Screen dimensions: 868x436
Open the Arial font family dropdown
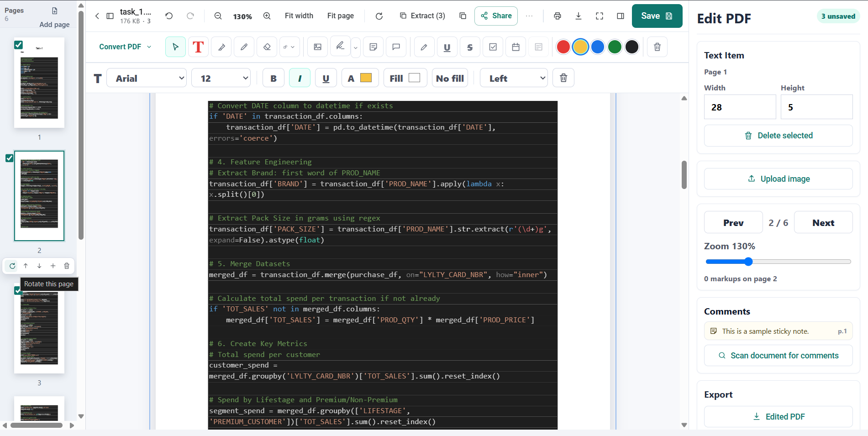147,78
